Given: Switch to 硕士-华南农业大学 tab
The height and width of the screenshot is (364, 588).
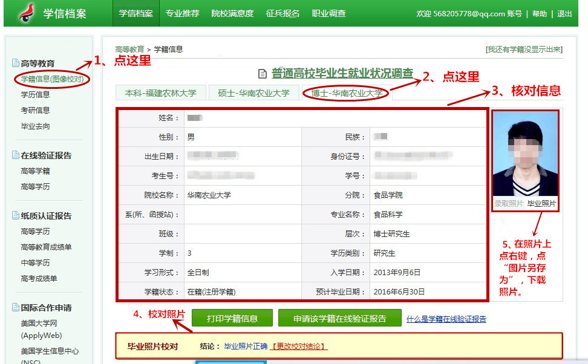Looking at the screenshot, I should (254, 93).
